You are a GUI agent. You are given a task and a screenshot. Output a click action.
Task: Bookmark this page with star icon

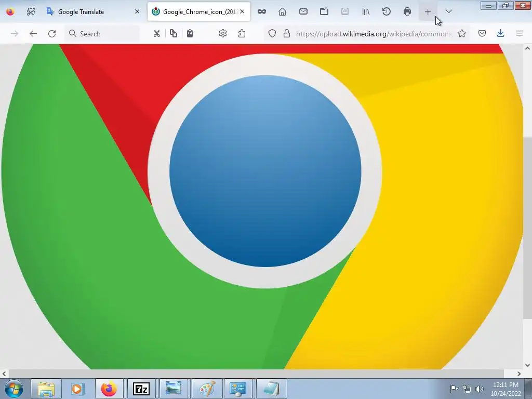[462, 34]
